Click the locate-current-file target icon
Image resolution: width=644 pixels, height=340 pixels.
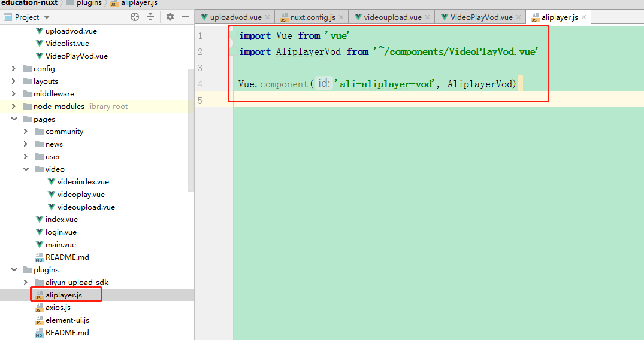click(135, 17)
